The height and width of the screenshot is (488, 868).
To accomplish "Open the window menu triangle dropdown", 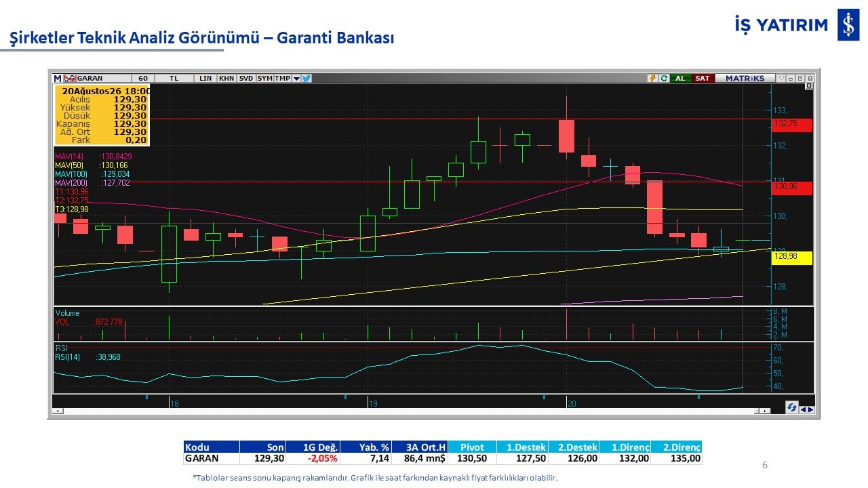I will tap(781, 78).
